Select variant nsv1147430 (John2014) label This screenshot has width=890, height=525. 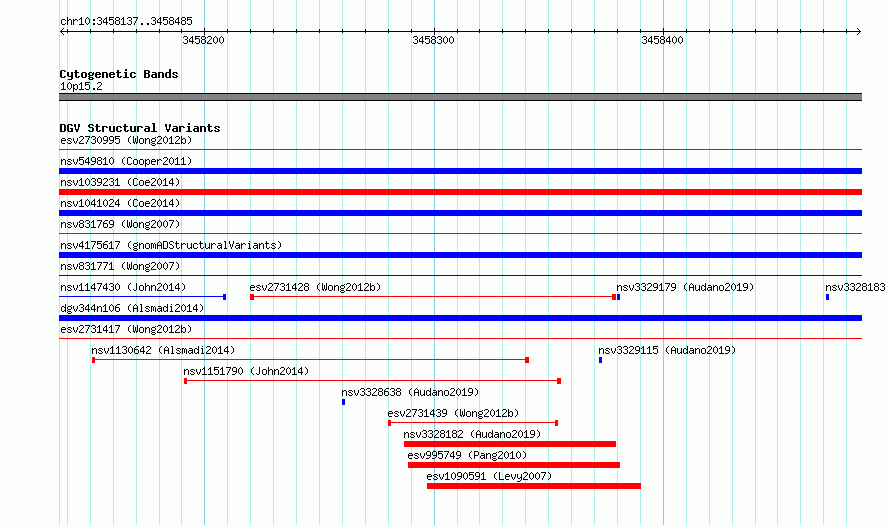pos(123,287)
